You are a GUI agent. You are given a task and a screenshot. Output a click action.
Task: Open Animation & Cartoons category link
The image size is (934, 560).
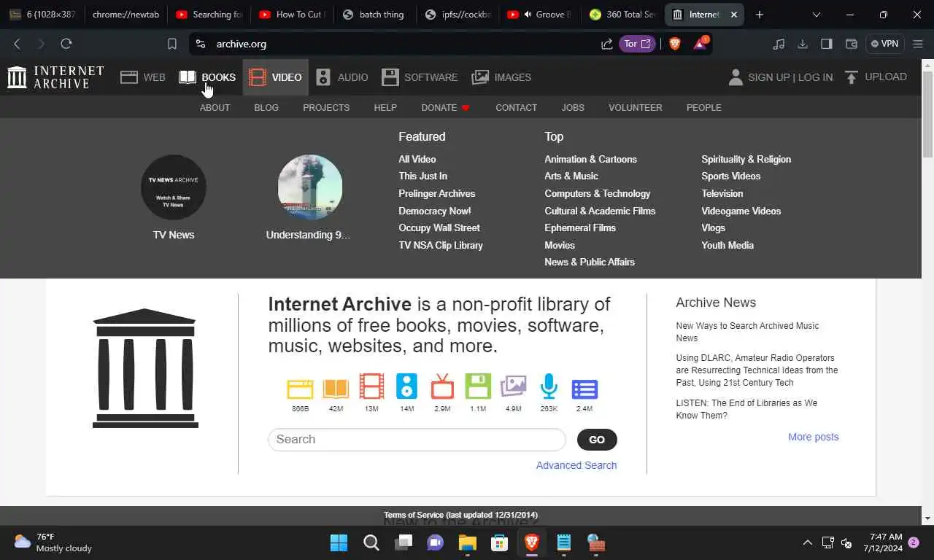coord(590,159)
